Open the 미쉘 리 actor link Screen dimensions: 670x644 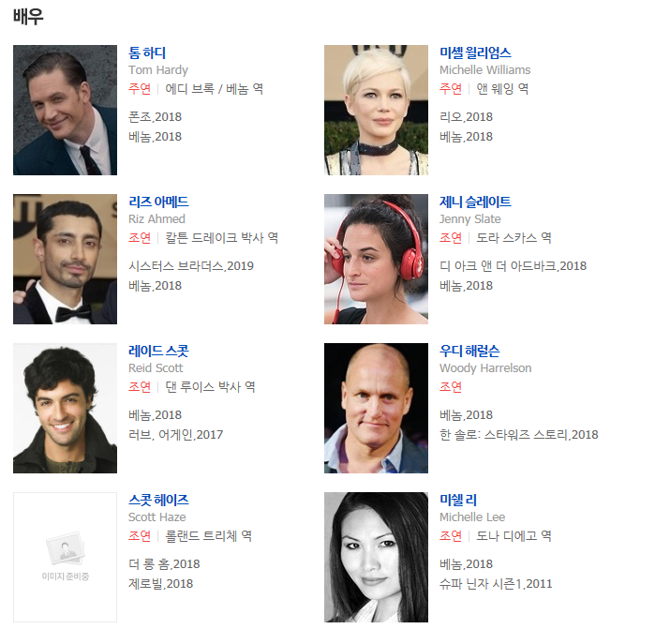click(x=458, y=500)
